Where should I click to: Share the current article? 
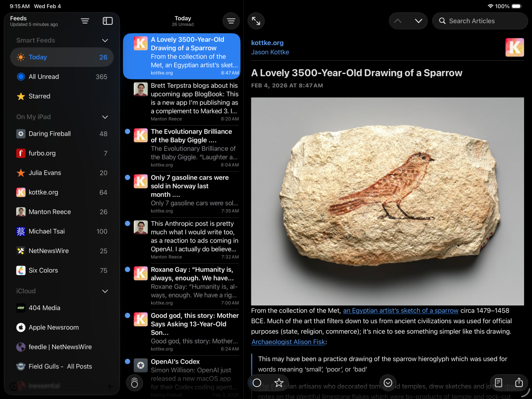point(519,383)
